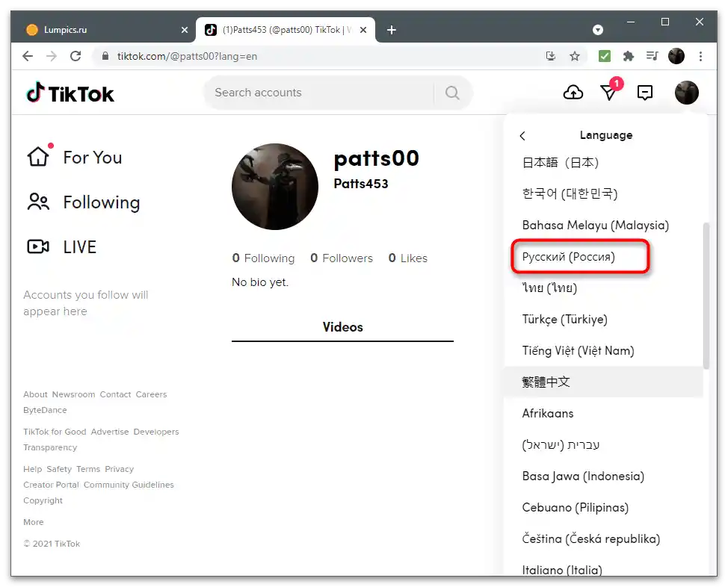The width and height of the screenshot is (728, 587).
Task: Open the messages paper plane icon
Action: coord(608,93)
